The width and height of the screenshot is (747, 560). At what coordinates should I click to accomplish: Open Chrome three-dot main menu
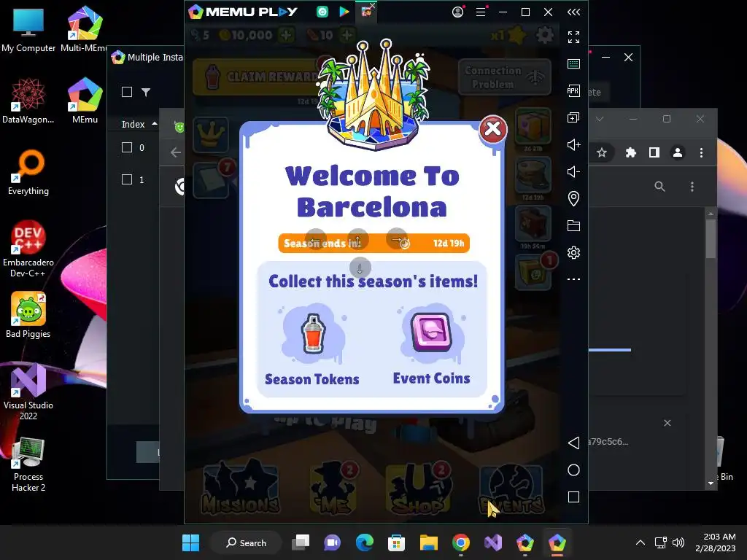click(x=701, y=152)
